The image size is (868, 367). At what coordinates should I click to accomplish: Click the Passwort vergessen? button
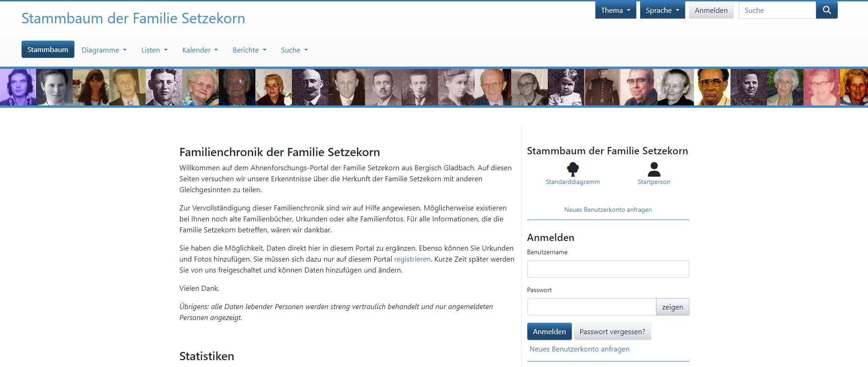pyautogui.click(x=612, y=331)
